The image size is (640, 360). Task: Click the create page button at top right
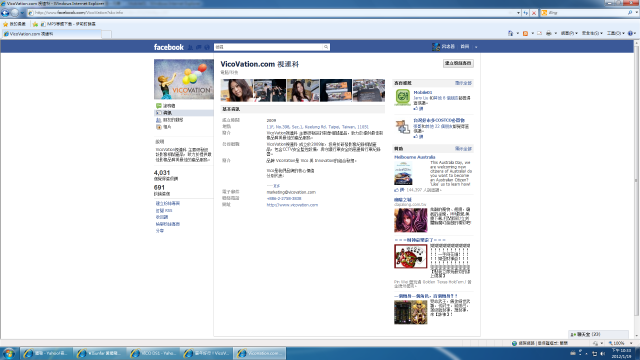tap(458, 63)
